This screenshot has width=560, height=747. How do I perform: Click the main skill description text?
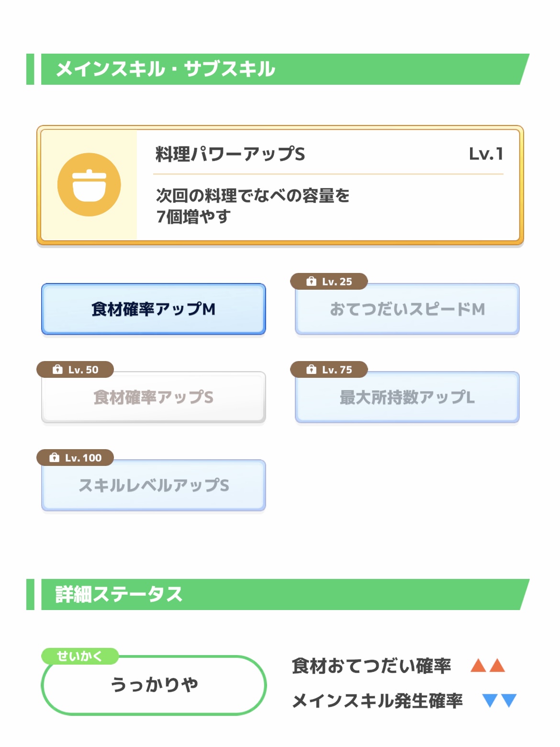pos(253,206)
